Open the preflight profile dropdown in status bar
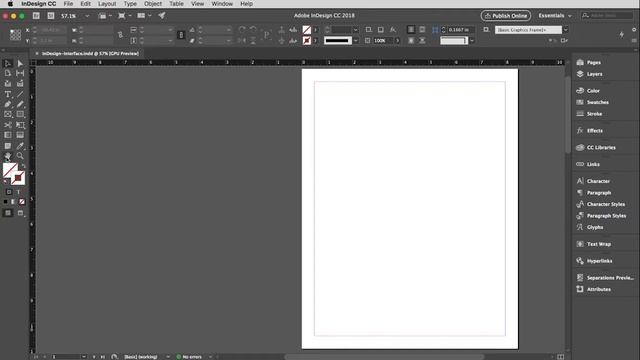 coord(168,357)
